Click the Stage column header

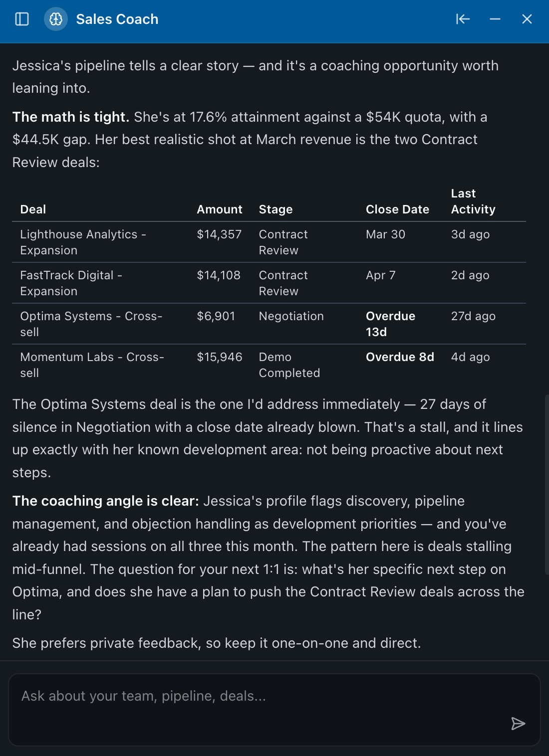[275, 209]
